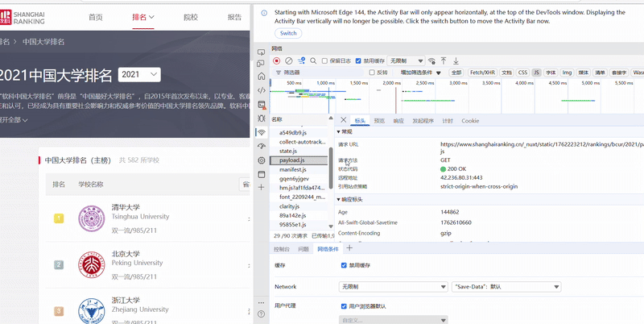Open the Save-Data 默认 dropdown
The image size is (644, 324).
506,287
